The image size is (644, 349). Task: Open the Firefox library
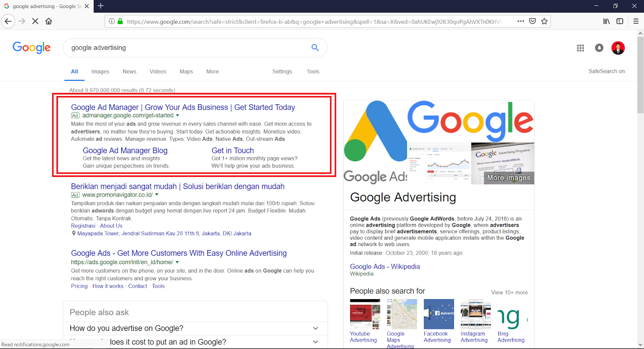607,21
